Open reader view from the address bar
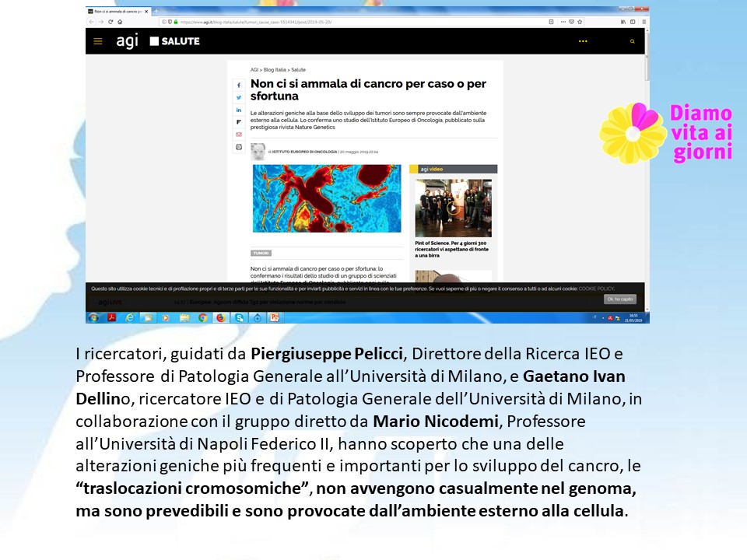 pyautogui.click(x=551, y=22)
